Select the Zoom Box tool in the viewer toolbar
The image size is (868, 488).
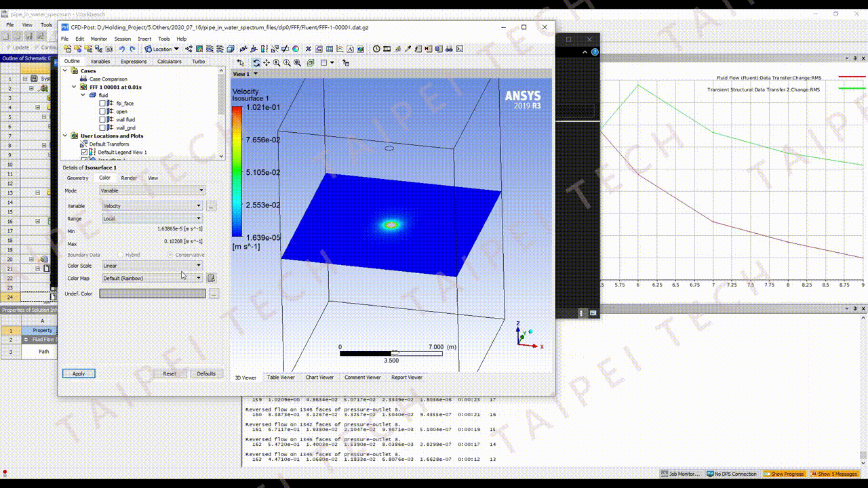tap(287, 62)
